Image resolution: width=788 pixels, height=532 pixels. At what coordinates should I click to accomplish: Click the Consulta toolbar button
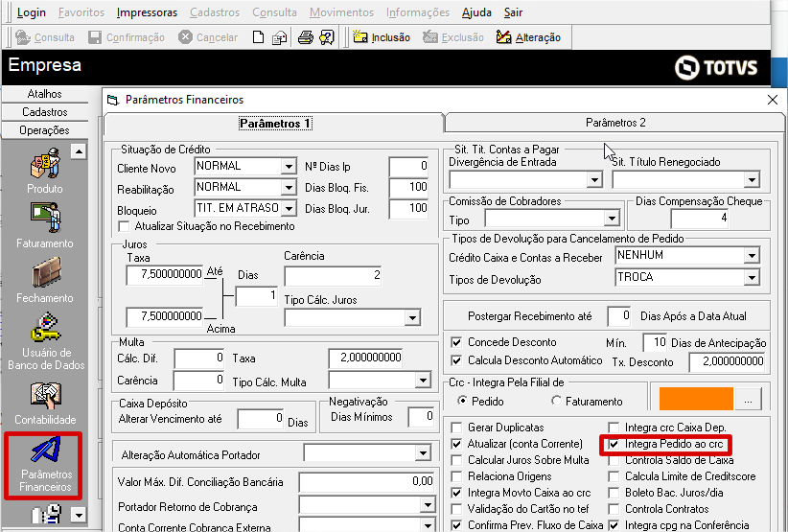point(45,37)
